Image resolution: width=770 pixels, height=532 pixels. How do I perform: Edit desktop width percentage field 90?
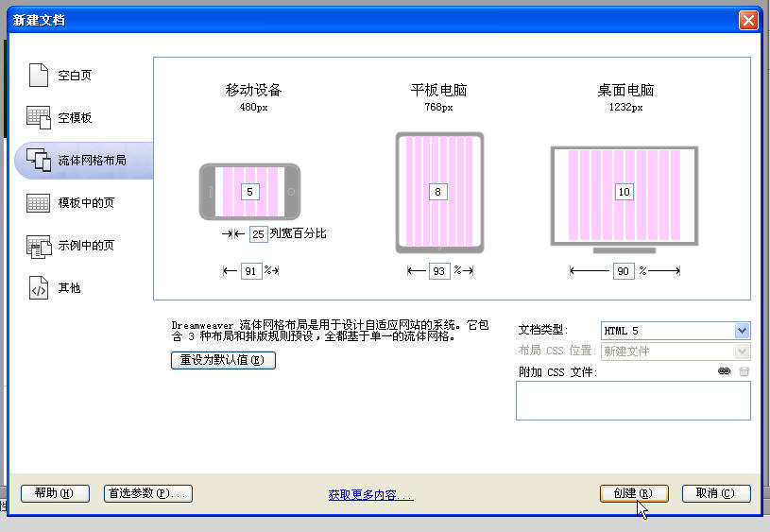click(624, 271)
